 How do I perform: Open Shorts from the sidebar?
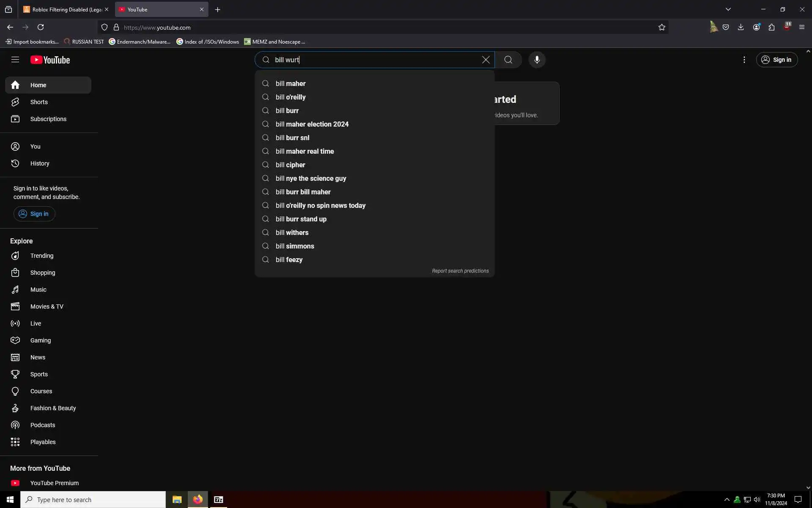[x=39, y=102]
